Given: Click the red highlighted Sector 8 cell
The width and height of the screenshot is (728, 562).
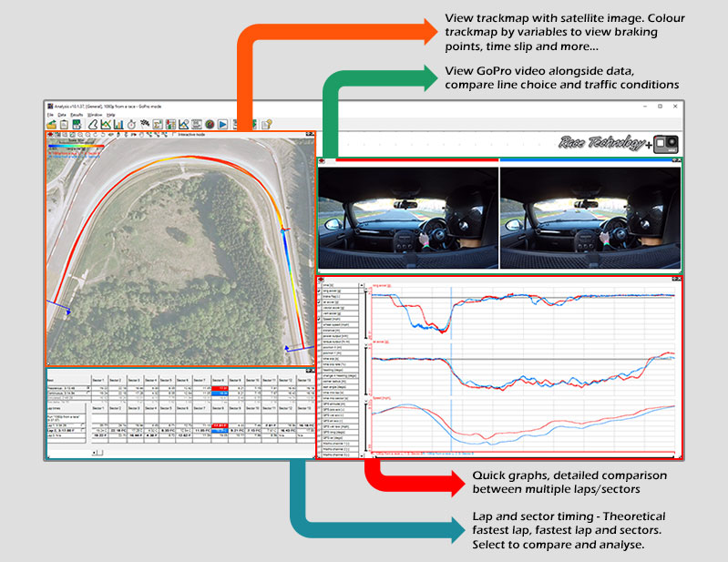Looking at the screenshot, I should point(220,388).
